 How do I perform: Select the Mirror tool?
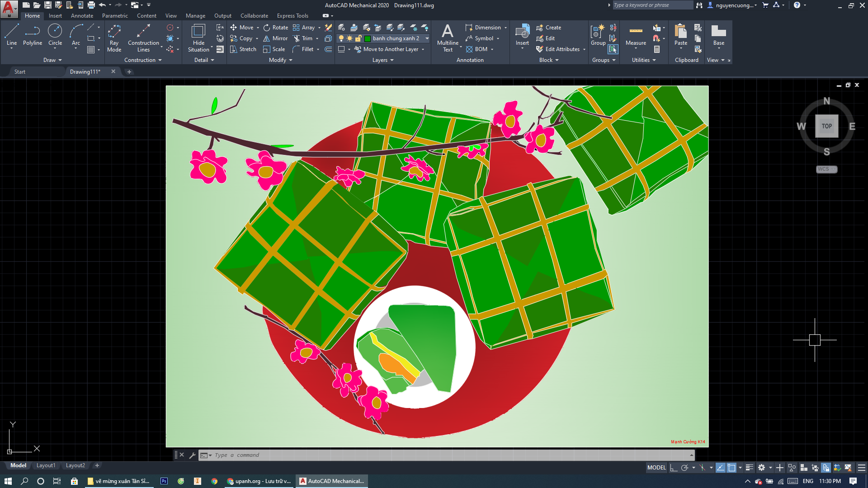tap(275, 38)
